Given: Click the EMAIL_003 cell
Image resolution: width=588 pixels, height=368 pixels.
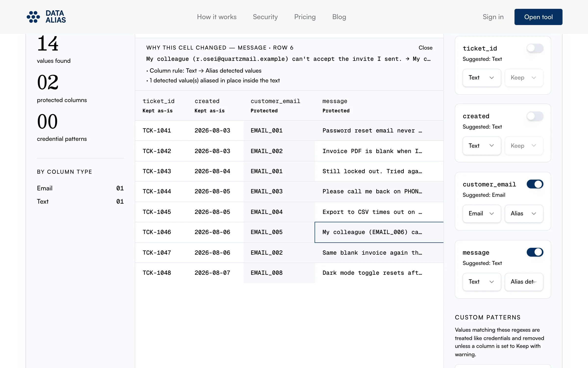Looking at the screenshot, I should (279, 191).
